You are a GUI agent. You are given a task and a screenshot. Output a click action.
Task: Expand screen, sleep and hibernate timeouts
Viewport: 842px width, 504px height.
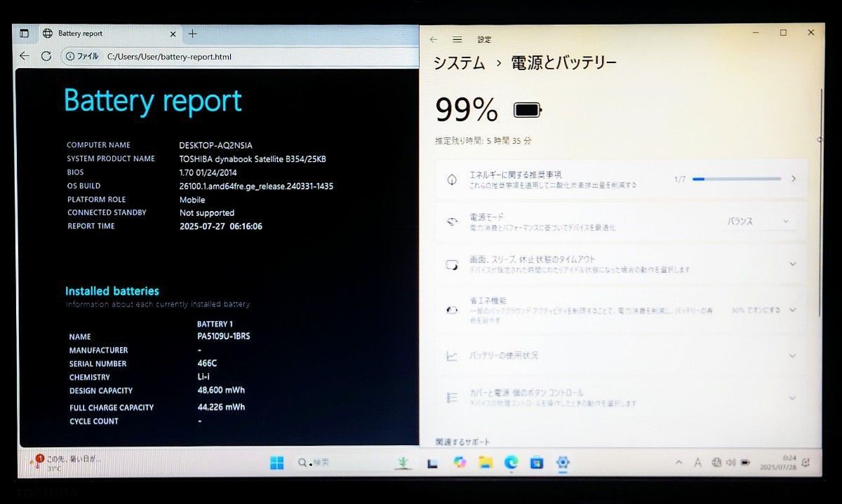point(621,264)
